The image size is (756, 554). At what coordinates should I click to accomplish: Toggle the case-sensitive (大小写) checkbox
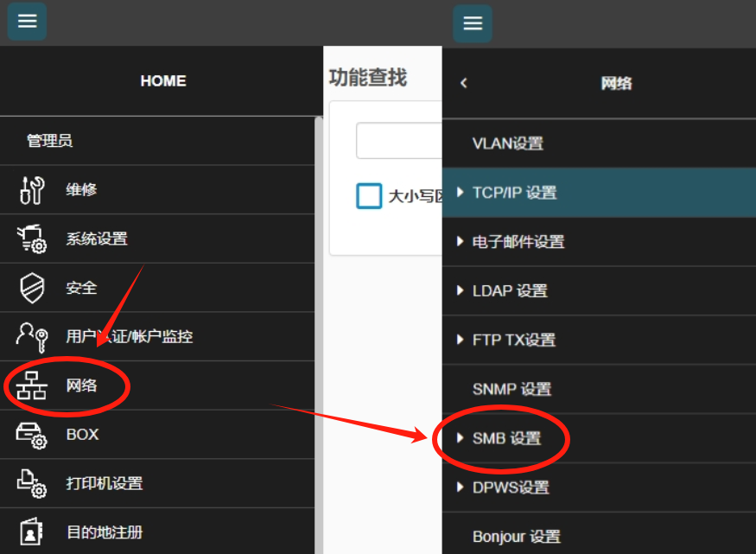369,195
